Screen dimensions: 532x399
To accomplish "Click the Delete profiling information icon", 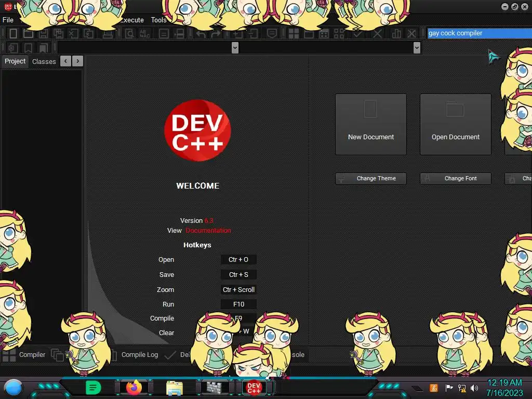I will (411, 34).
